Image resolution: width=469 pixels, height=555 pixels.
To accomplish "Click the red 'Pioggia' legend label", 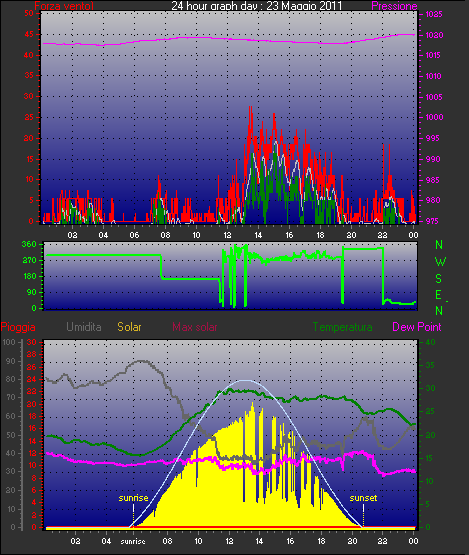I will 18,327.
